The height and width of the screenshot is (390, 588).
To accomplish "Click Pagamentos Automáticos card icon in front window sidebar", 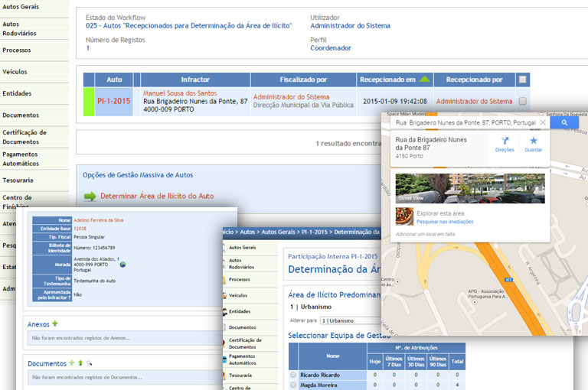I will coord(224,359).
